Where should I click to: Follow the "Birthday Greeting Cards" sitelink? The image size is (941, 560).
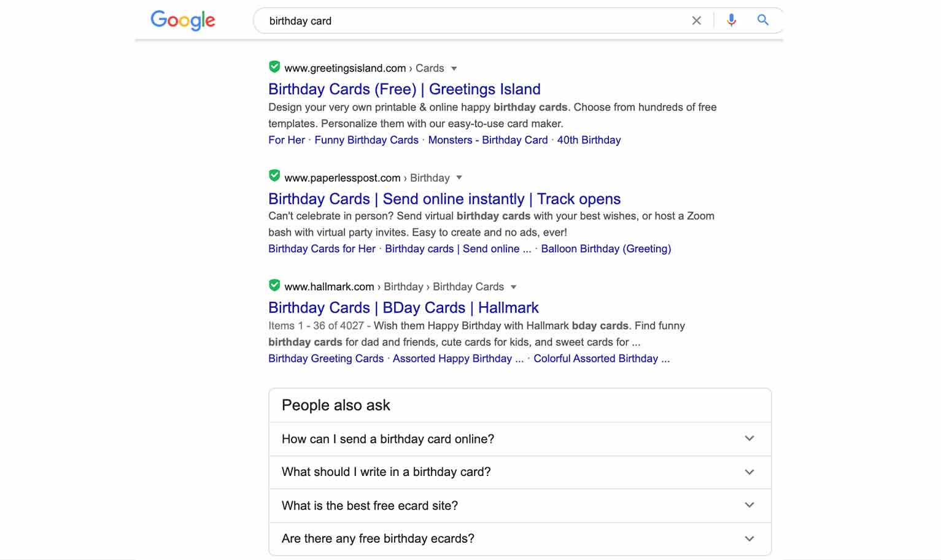pos(326,358)
